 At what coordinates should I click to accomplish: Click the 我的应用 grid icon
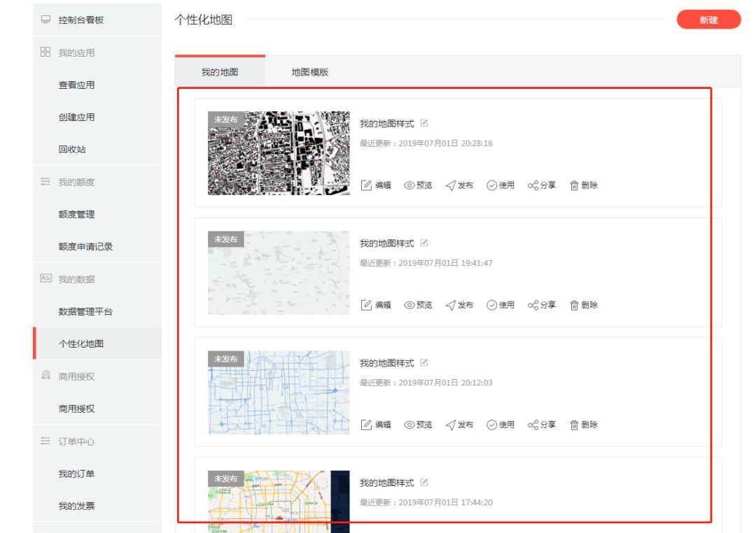[x=45, y=52]
